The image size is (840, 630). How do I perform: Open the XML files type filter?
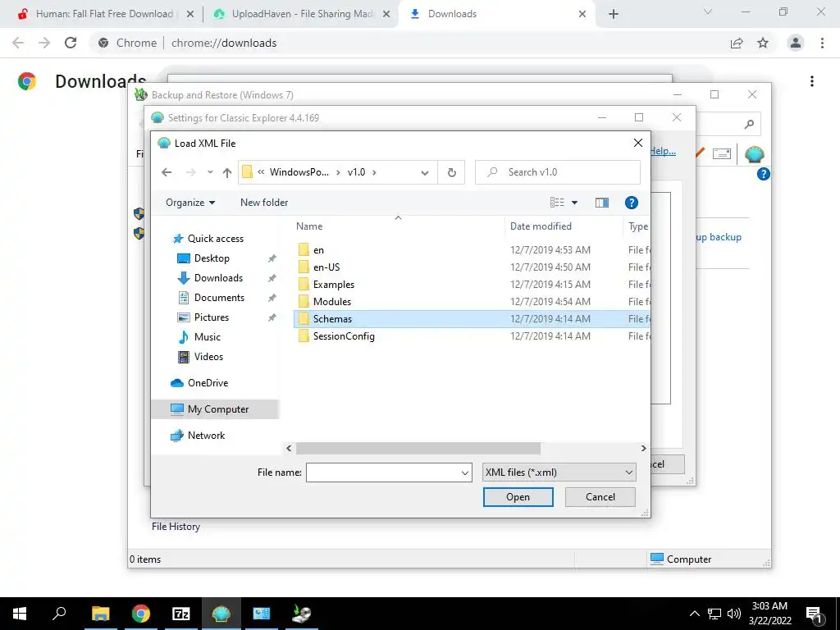point(559,472)
